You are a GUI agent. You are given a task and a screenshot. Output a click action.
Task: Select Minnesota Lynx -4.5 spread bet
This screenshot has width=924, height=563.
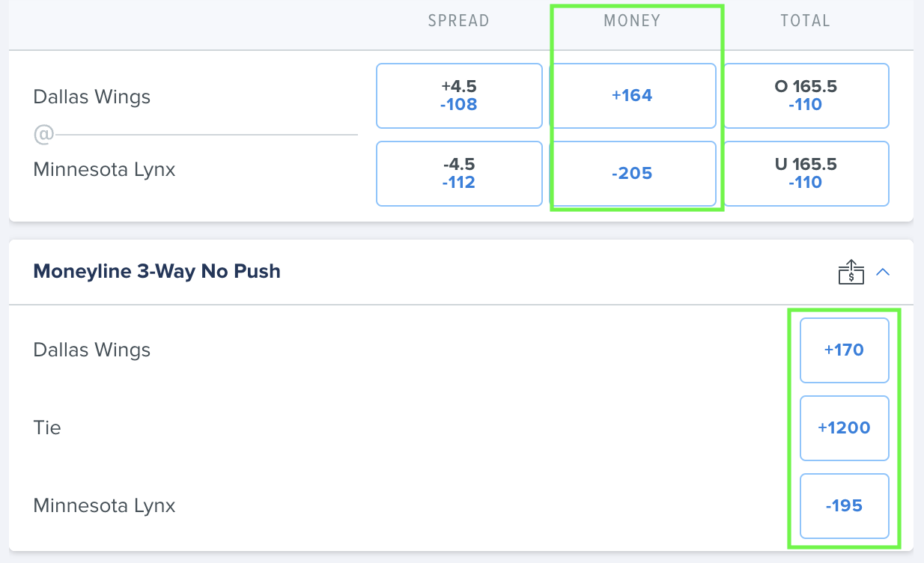click(x=458, y=173)
